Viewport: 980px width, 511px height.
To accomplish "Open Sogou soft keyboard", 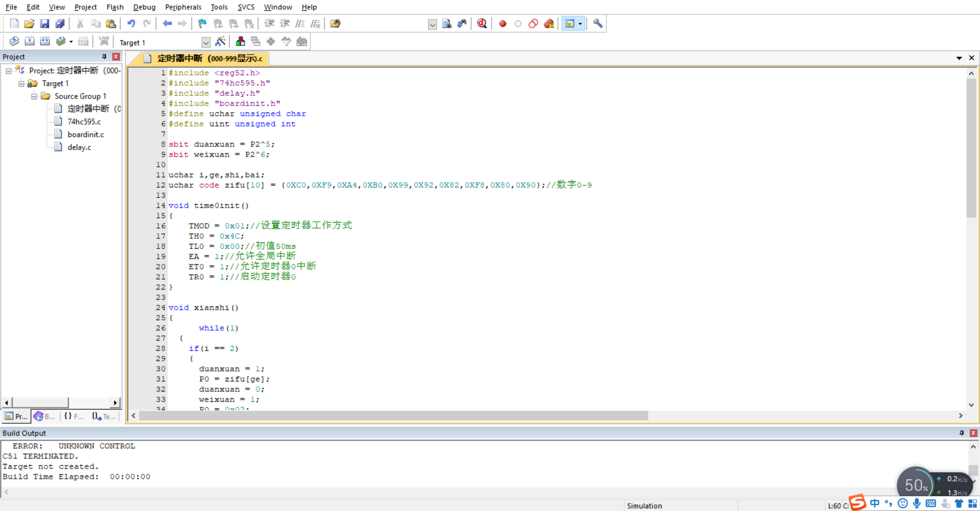I will [931, 503].
